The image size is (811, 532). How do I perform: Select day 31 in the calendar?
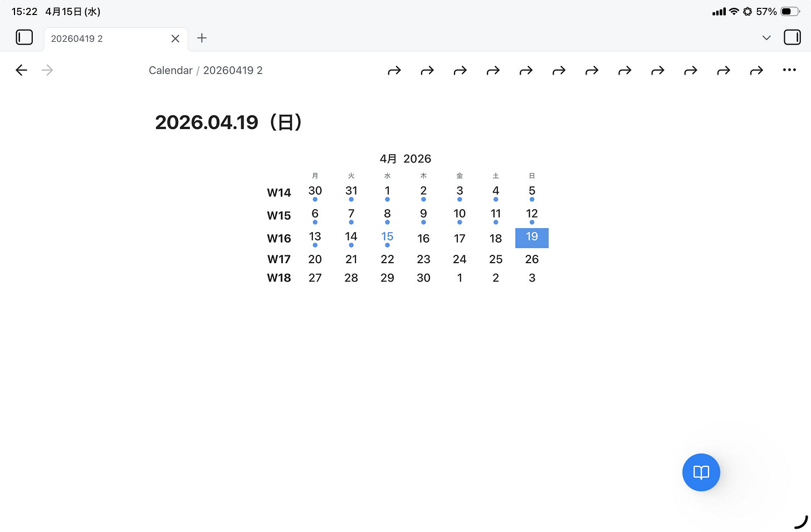point(351,193)
